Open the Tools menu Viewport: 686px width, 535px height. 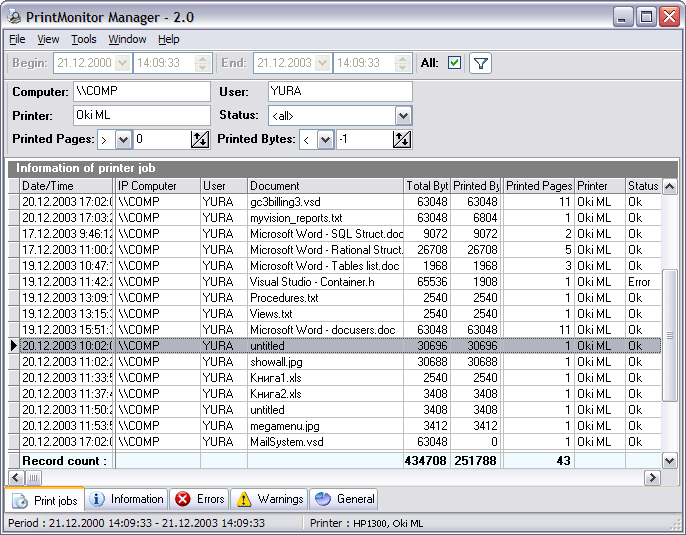(84, 39)
